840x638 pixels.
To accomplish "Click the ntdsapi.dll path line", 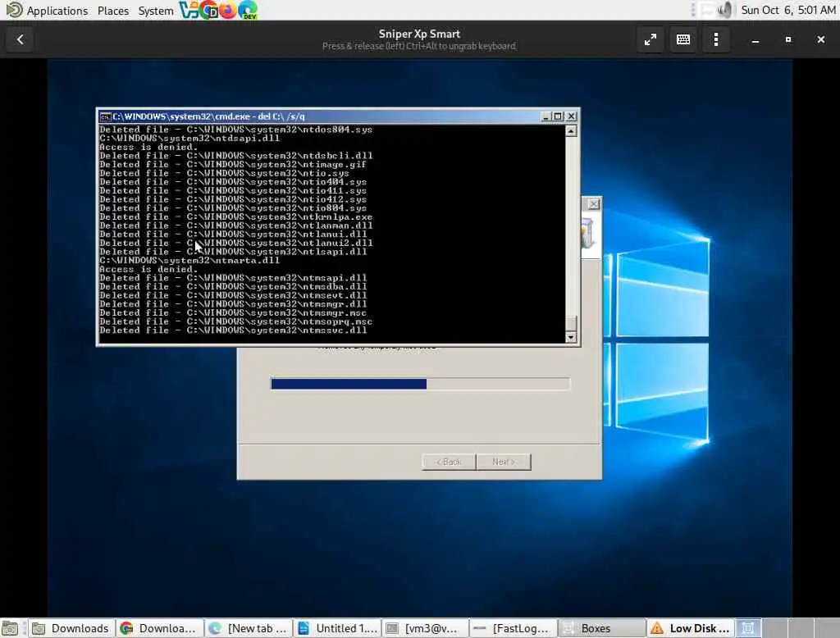I will pos(189,139).
